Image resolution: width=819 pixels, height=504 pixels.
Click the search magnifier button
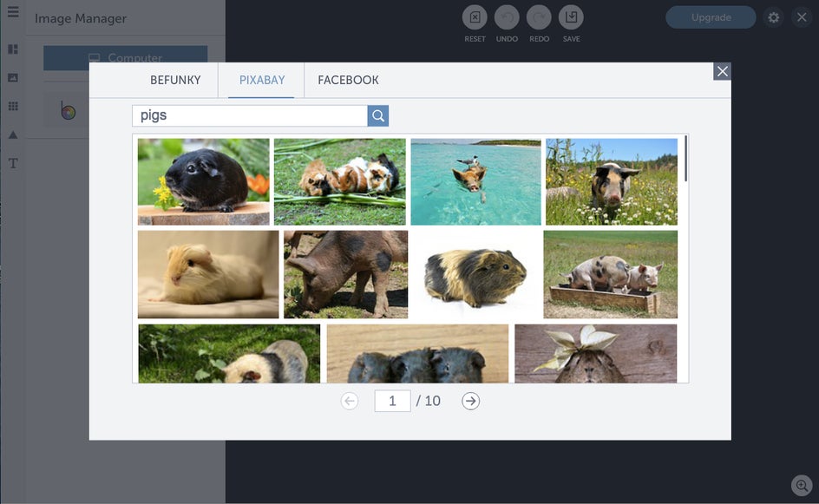tap(378, 116)
